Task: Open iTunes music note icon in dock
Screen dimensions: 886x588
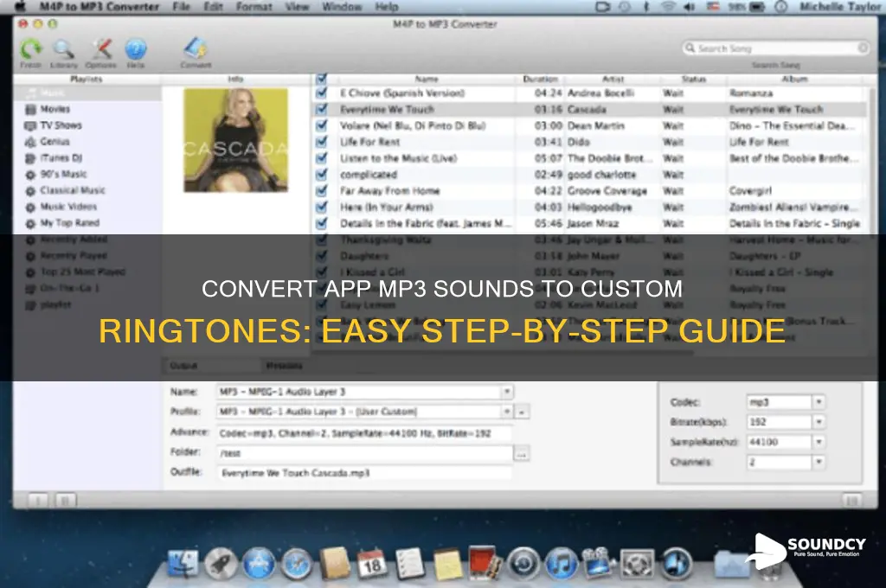Action: click(x=561, y=564)
